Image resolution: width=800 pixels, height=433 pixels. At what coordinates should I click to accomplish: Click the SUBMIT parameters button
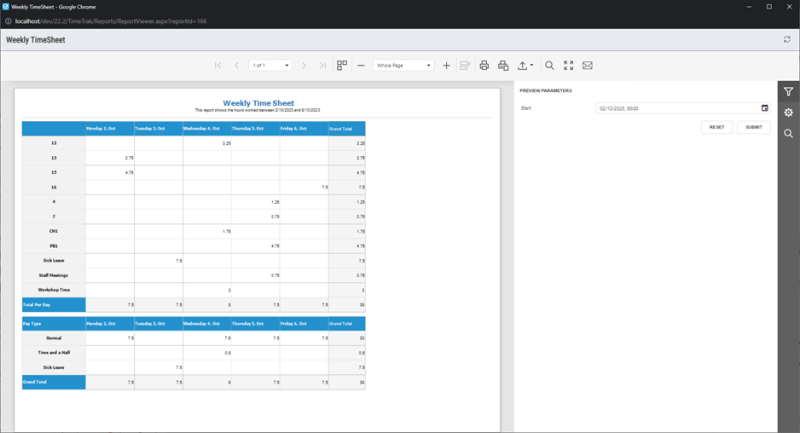[x=754, y=127]
